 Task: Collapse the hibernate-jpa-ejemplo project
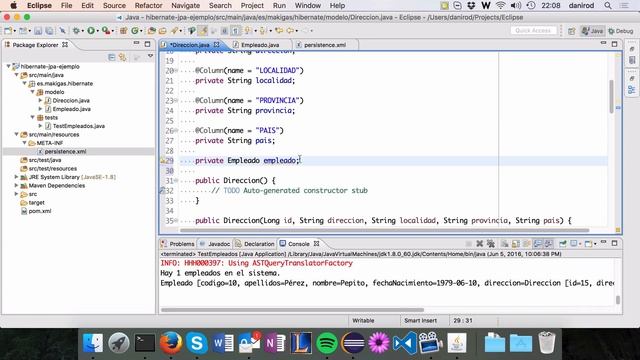[8, 66]
